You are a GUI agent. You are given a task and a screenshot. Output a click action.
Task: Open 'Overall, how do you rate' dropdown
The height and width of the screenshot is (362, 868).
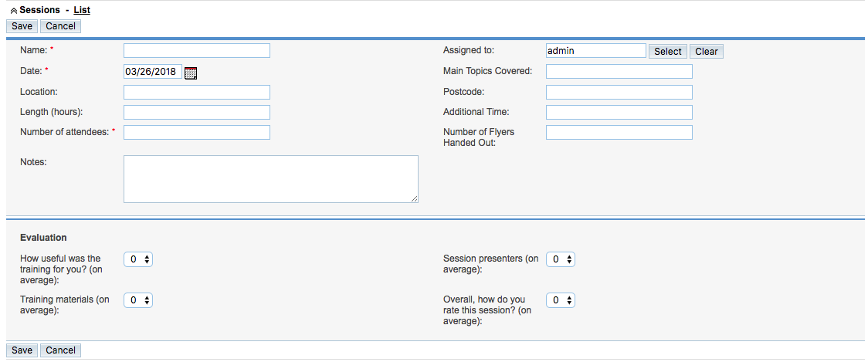click(561, 300)
